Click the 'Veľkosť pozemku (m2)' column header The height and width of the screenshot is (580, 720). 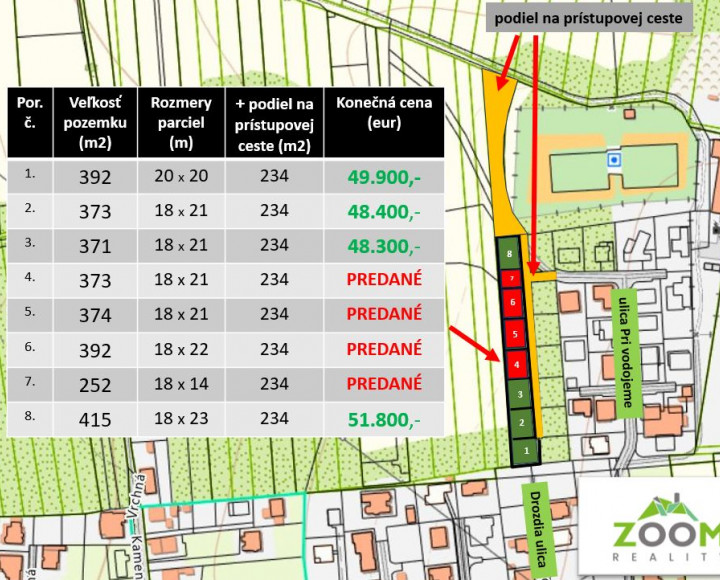tap(96, 122)
